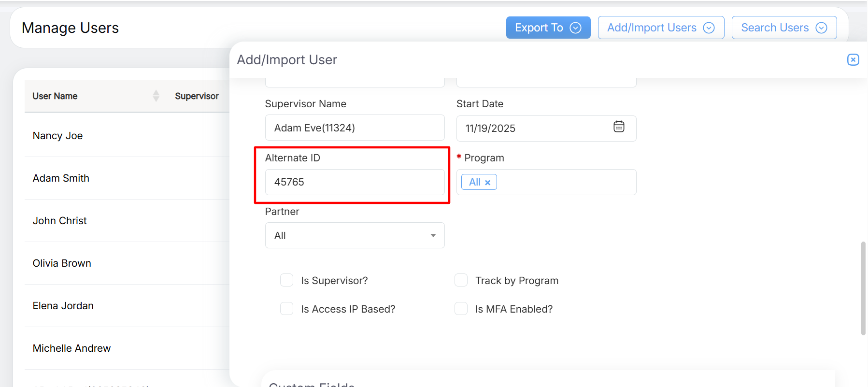The width and height of the screenshot is (868, 387).
Task: Click the Alternate ID input field
Action: [x=355, y=182]
